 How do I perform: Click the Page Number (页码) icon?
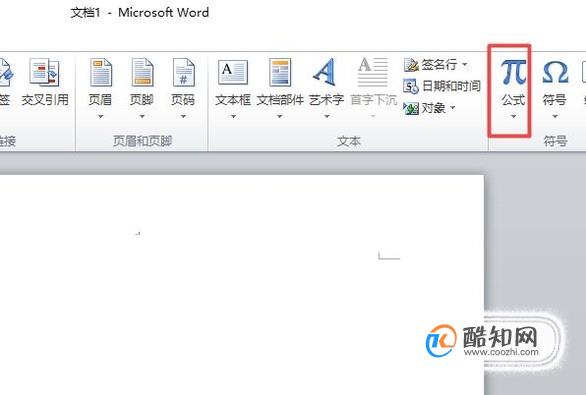(183, 72)
